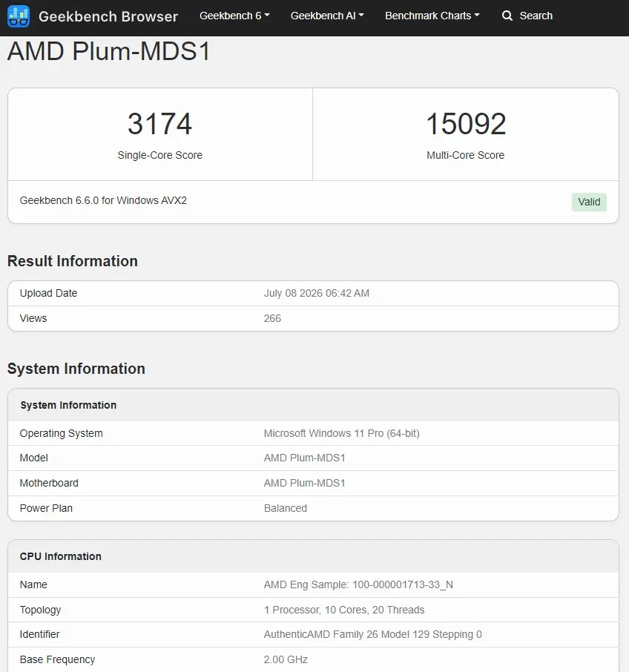This screenshot has height=672, width=629.
Task: Select the Balanced power plan value
Action: [x=286, y=508]
